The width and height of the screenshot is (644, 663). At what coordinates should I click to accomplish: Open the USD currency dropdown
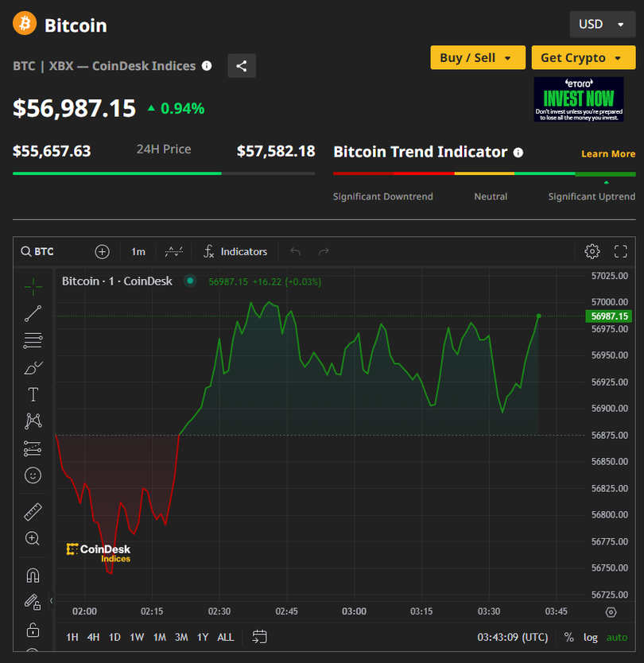tap(602, 25)
